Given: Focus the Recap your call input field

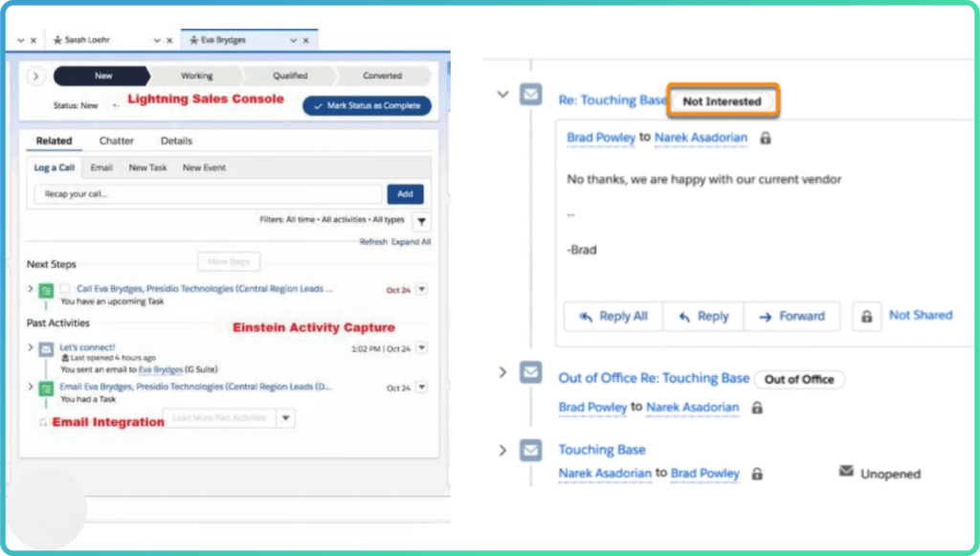Looking at the screenshot, I should click(208, 194).
